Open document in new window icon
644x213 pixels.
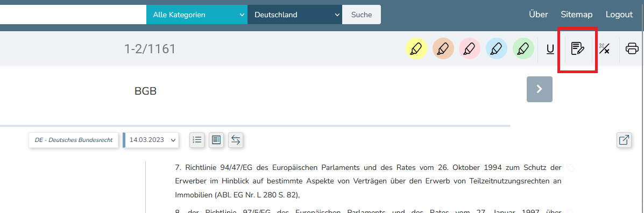pyautogui.click(x=624, y=140)
